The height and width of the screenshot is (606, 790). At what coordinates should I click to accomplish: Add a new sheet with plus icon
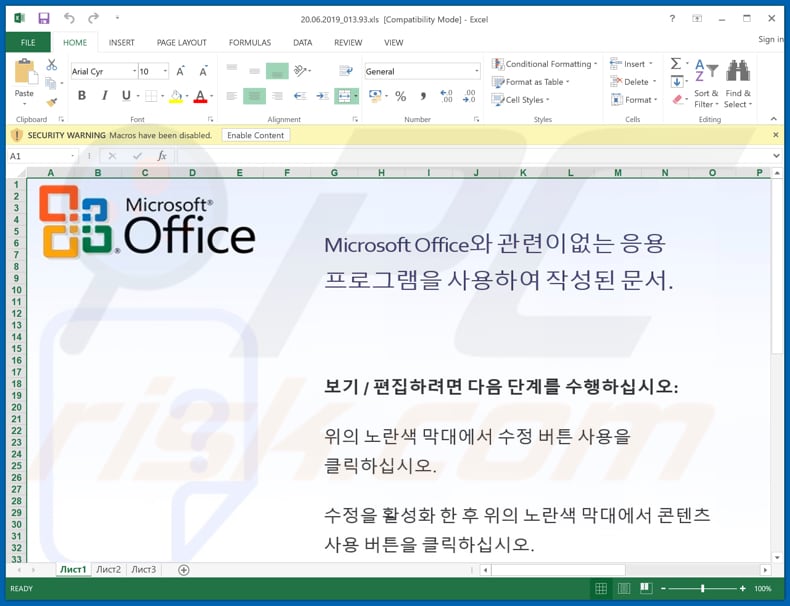[184, 570]
